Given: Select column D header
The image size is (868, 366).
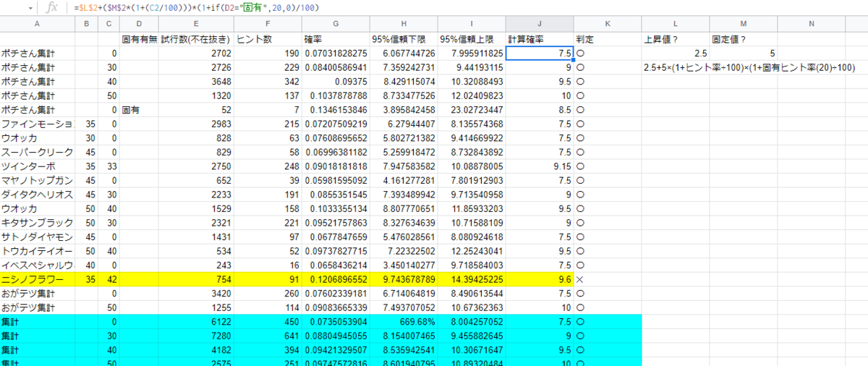Looking at the screenshot, I should 139,25.
